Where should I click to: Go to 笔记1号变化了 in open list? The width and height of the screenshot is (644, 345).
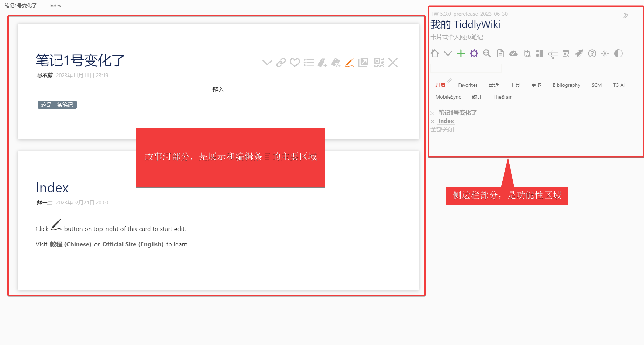[457, 113]
